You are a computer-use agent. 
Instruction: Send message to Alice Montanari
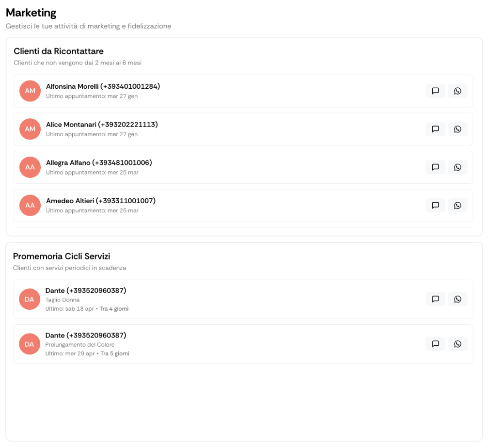pos(435,129)
